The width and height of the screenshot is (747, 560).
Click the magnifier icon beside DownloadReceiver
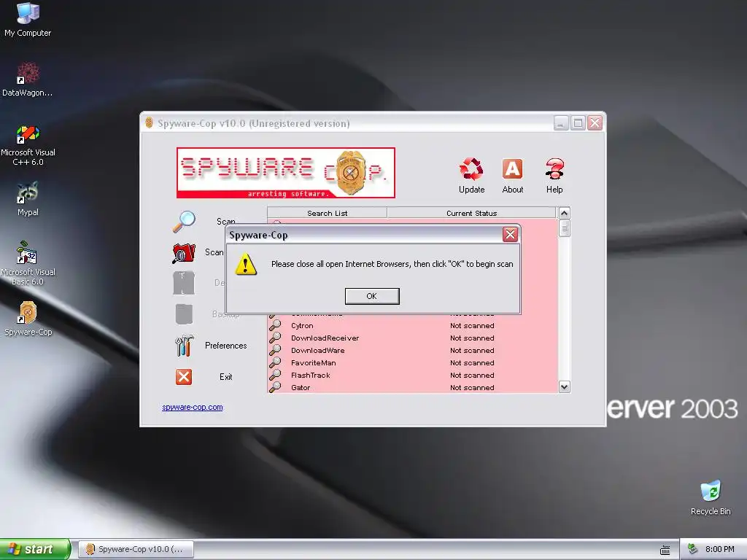point(275,338)
